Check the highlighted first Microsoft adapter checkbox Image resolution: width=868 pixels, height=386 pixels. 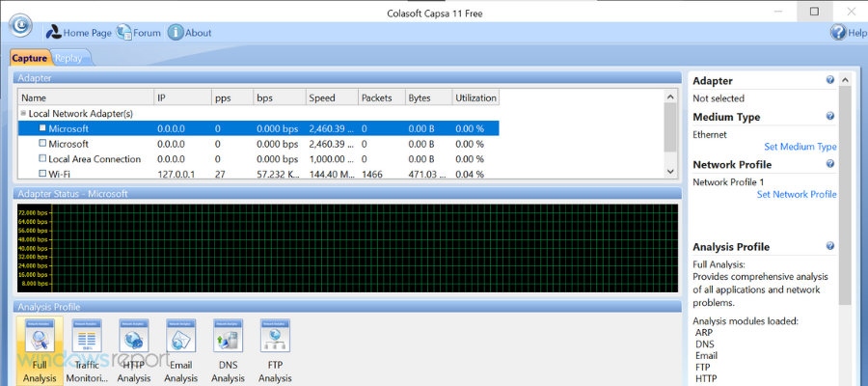coord(42,128)
